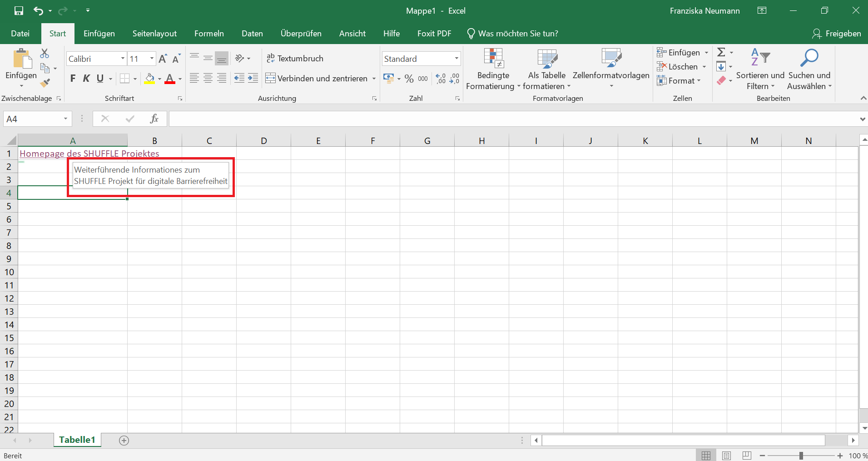The width and height of the screenshot is (868, 461).
Task: Toggle Unterstreichen (underline) on selected cell
Action: [x=99, y=78]
